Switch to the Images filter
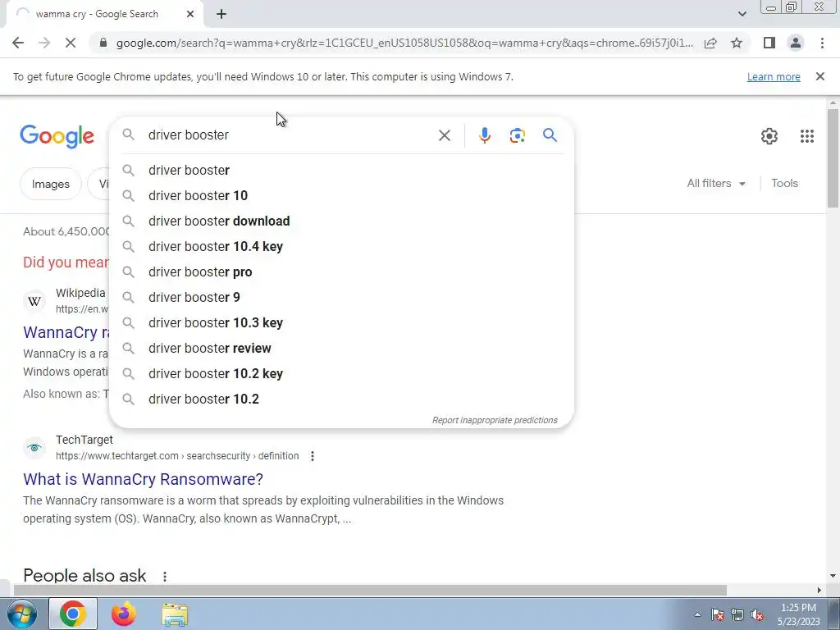The width and height of the screenshot is (840, 630). click(x=50, y=184)
